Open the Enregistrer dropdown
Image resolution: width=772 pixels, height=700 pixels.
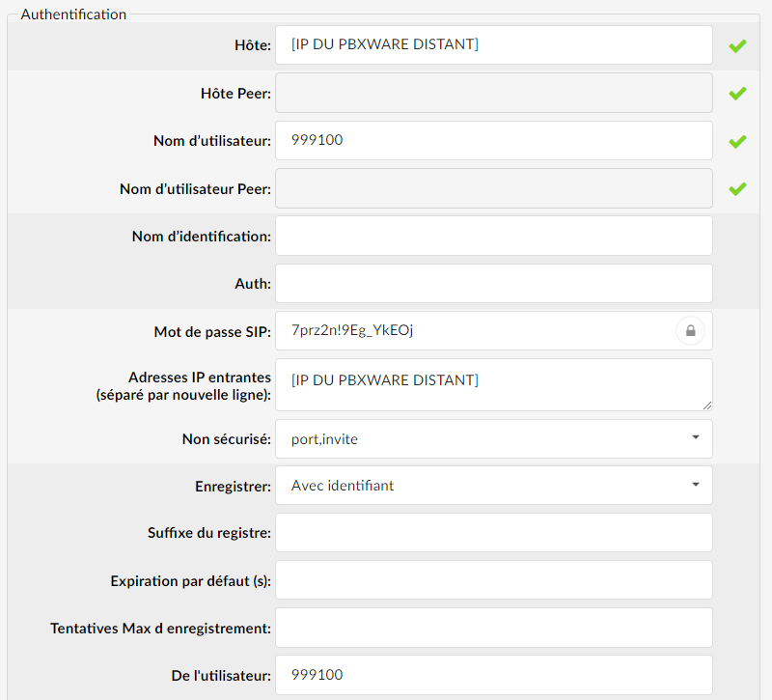point(494,486)
